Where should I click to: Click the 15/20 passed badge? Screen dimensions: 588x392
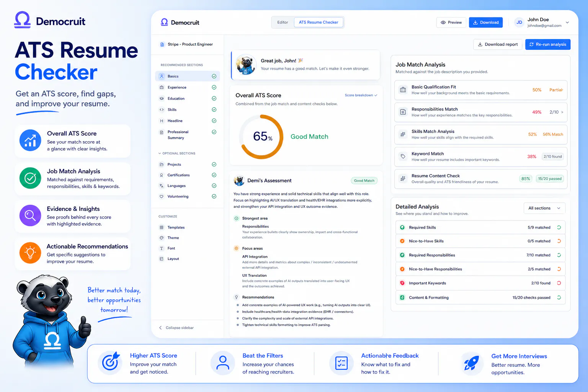[x=550, y=179]
